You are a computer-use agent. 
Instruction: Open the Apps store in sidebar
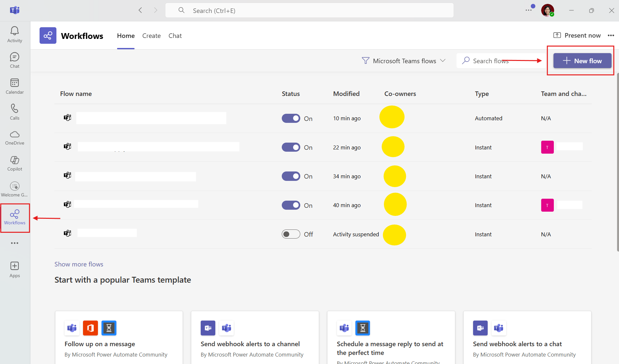(15, 270)
